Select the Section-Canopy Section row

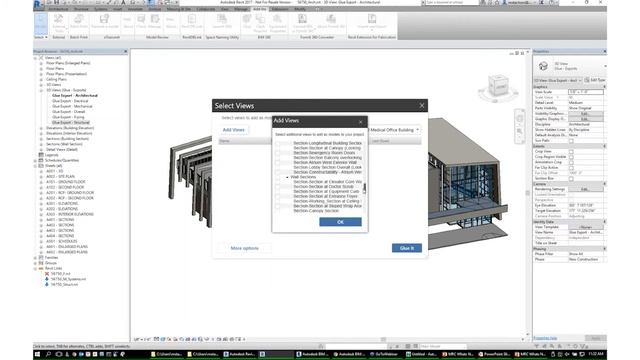pyautogui.click(x=316, y=211)
